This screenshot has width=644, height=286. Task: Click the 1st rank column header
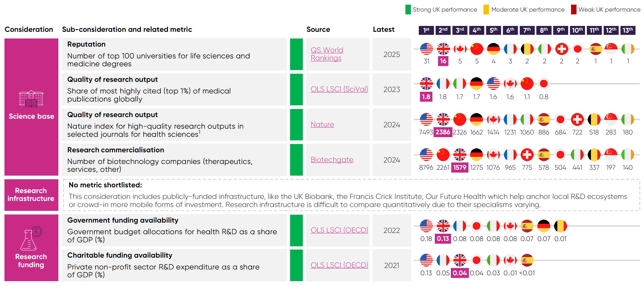pyautogui.click(x=426, y=30)
